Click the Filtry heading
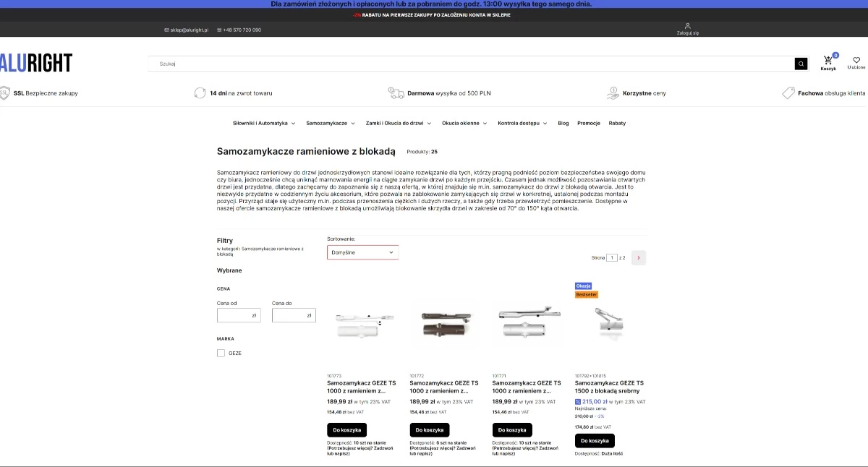This screenshot has width=868, height=467. (x=225, y=241)
